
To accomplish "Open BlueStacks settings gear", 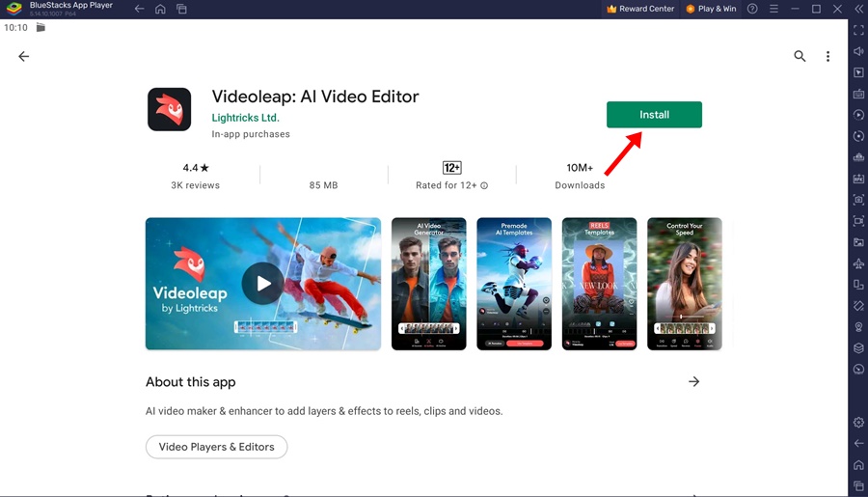I will click(x=858, y=422).
